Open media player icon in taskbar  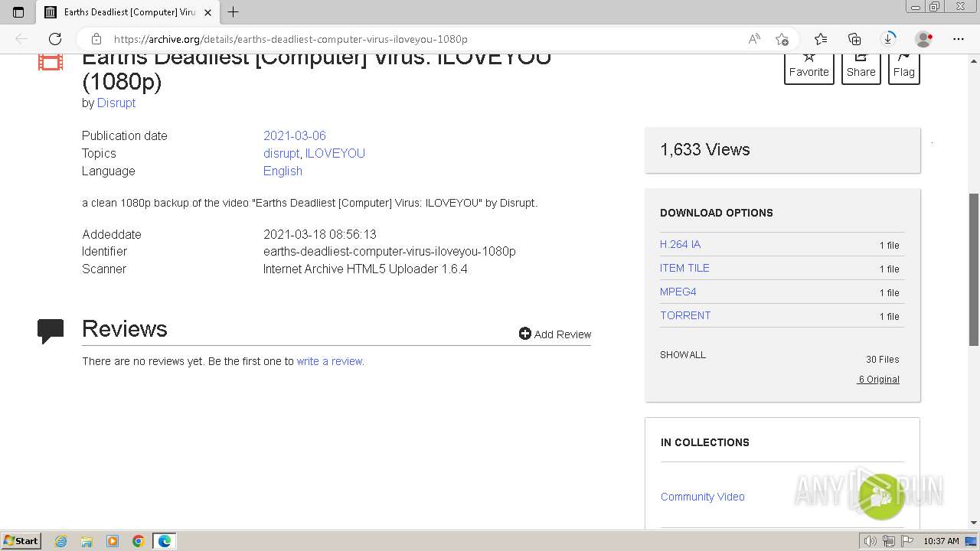113,541
